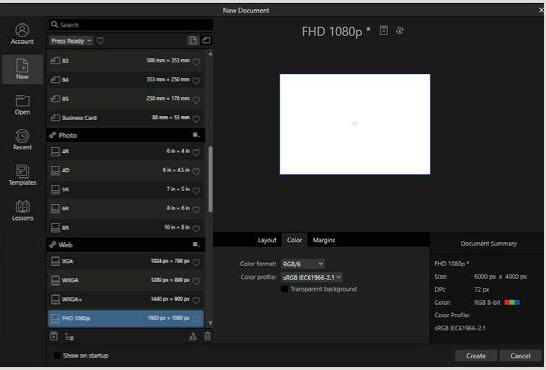This screenshot has width=546, height=370.
Task: Favorite the 4R preset heart
Action: pos(196,152)
